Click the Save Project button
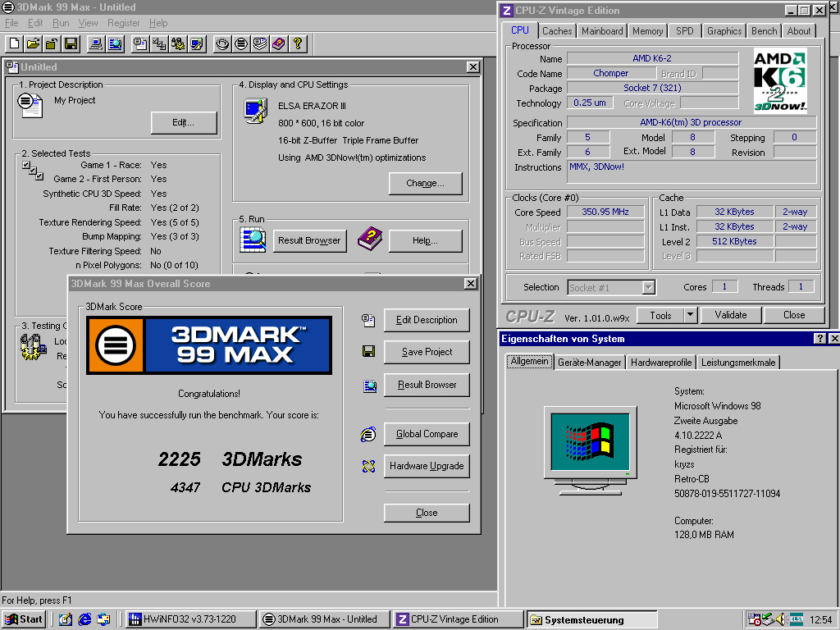Screen dimensions: 840x630 coord(427,352)
